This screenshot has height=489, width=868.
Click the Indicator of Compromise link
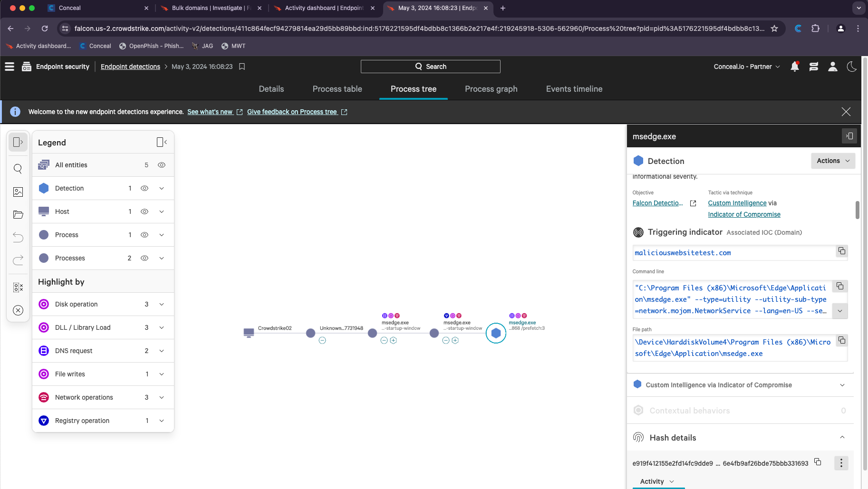pos(743,214)
